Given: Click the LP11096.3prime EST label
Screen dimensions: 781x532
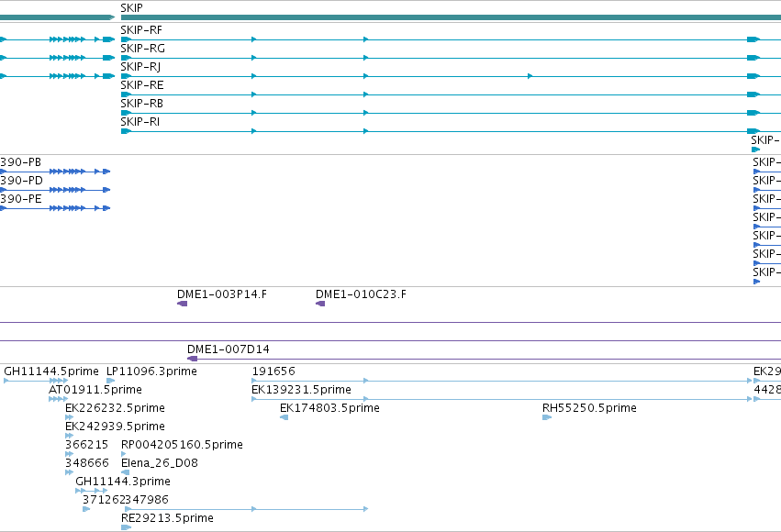Looking at the screenshot, I should point(152,371).
